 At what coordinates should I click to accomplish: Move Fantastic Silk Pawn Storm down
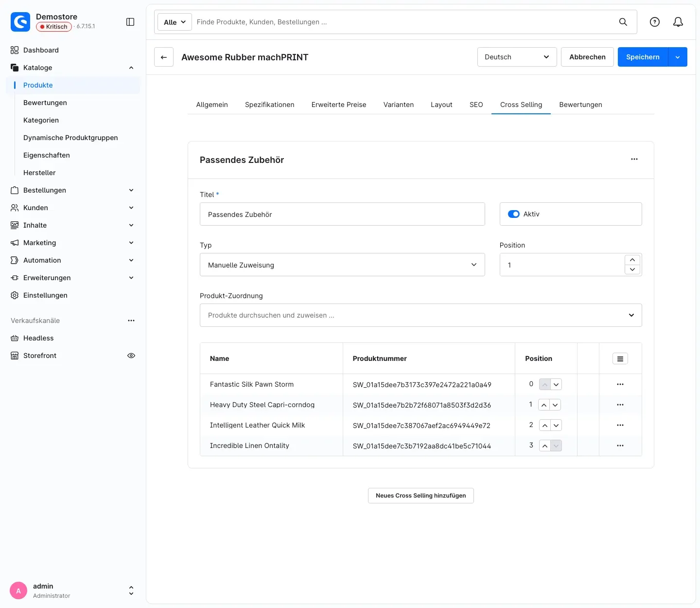556,384
